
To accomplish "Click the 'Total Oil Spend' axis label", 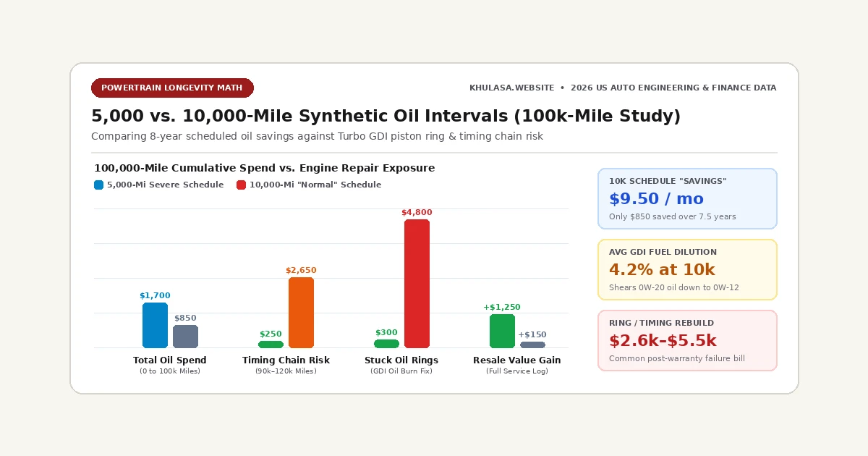I will pos(170,360).
